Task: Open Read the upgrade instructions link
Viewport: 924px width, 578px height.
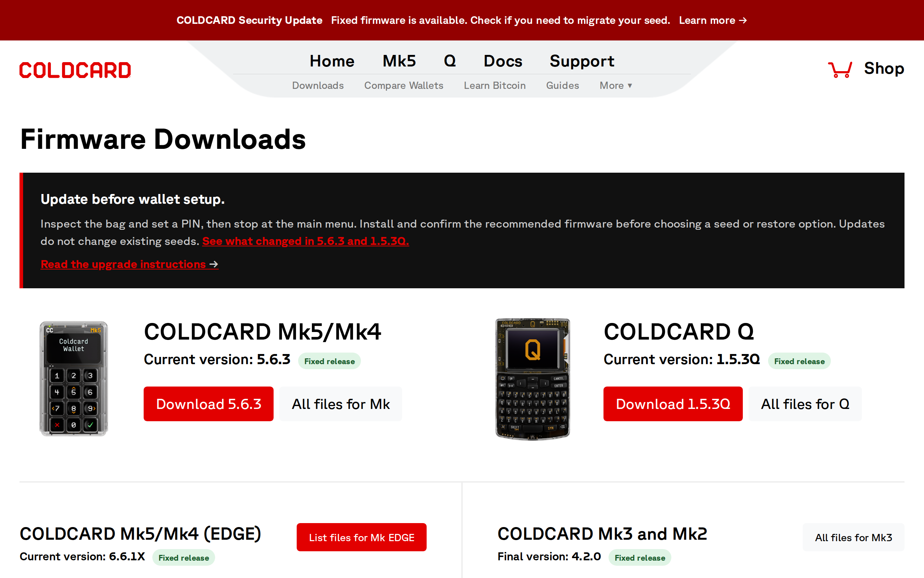Action: [130, 264]
